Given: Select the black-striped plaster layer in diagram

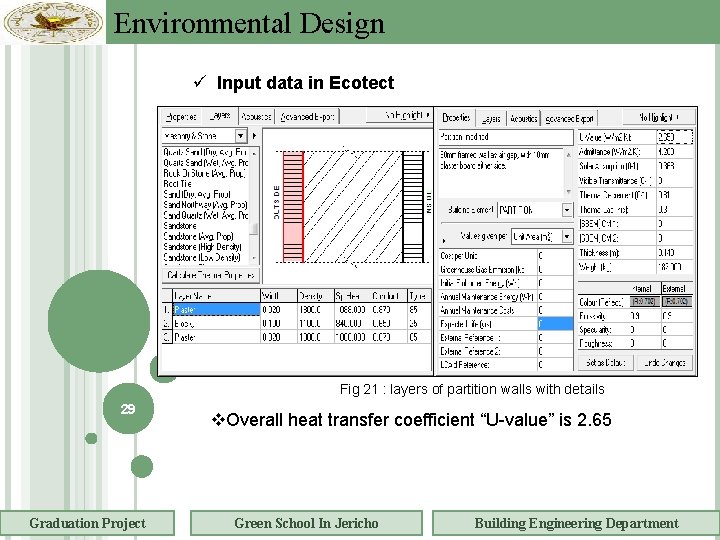Looking at the screenshot, I should pos(413,207).
